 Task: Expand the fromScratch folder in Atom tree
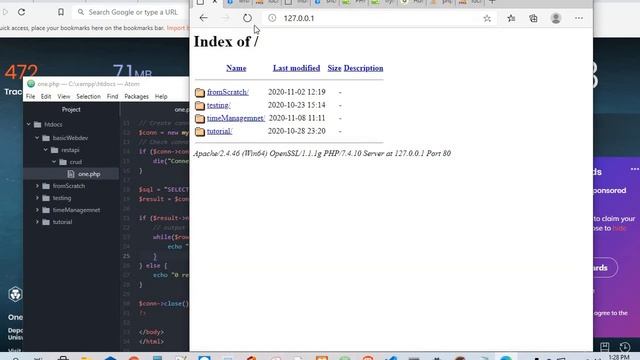37,186
